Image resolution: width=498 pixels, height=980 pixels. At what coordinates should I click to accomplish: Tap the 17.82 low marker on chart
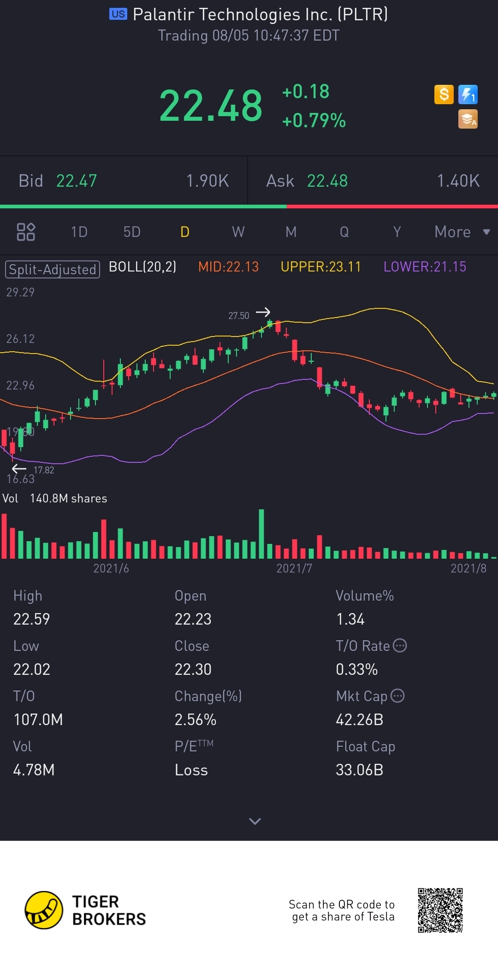[44, 470]
